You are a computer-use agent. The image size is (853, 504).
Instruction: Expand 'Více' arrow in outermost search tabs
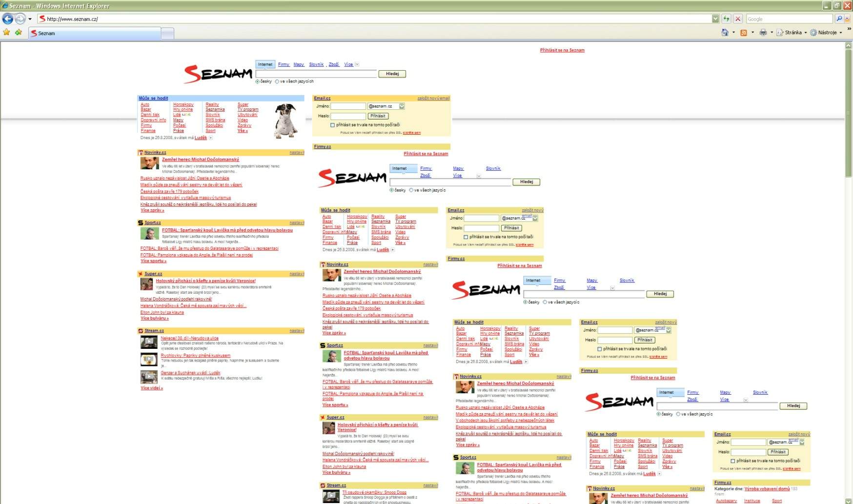point(357,64)
